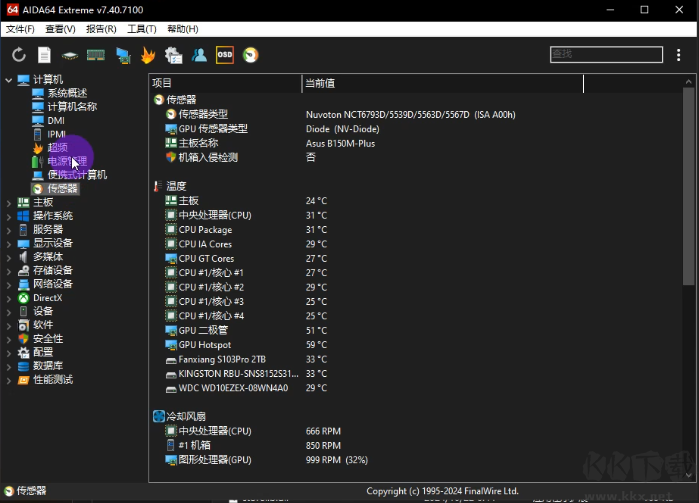Click the 查找 search input field

pos(606,54)
